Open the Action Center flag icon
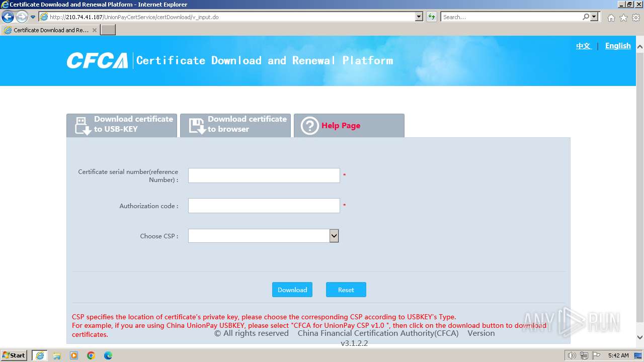Image resolution: width=644 pixels, height=362 pixels. [x=596, y=355]
